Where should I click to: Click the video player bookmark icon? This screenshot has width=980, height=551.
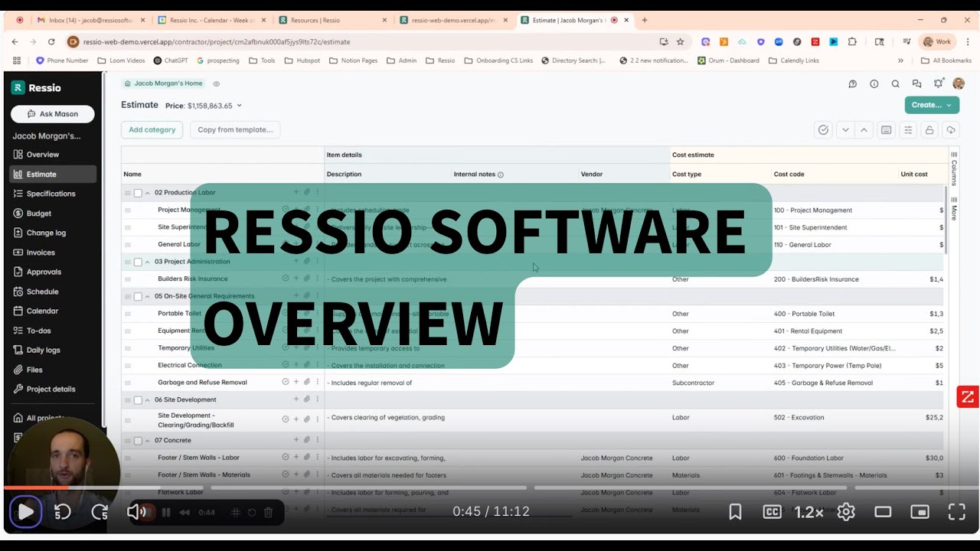pyautogui.click(x=735, y=512)
